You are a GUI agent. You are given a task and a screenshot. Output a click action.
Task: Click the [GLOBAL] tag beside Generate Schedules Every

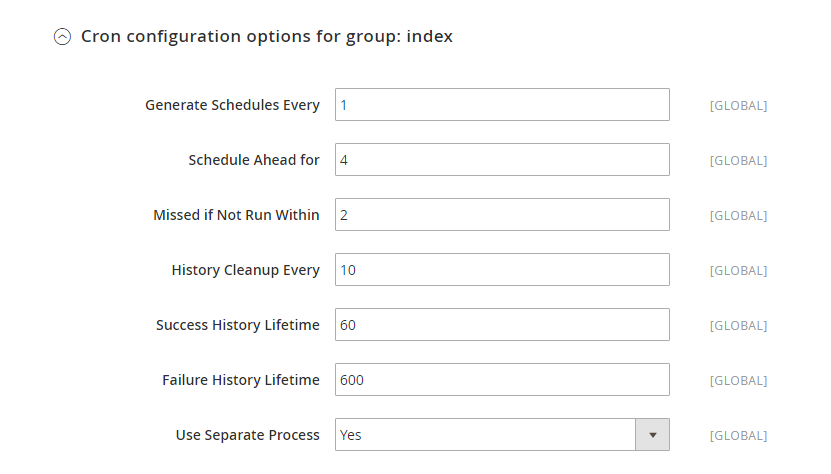(738, 106)
